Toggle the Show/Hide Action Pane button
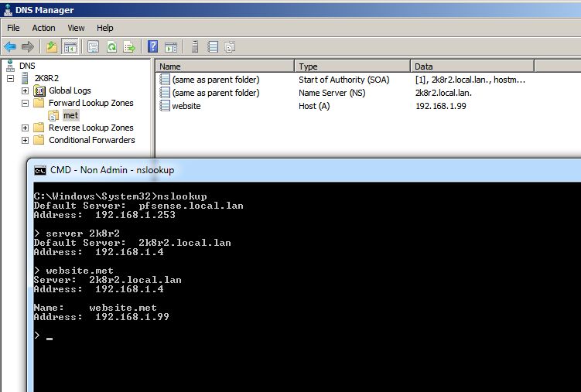Image resolution: width=581 pixels, height=392 pixels. click(x=171, y=47)
